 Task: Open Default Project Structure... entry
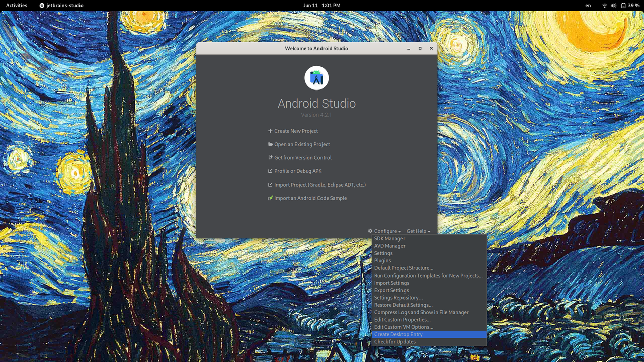tap(429, 268)
